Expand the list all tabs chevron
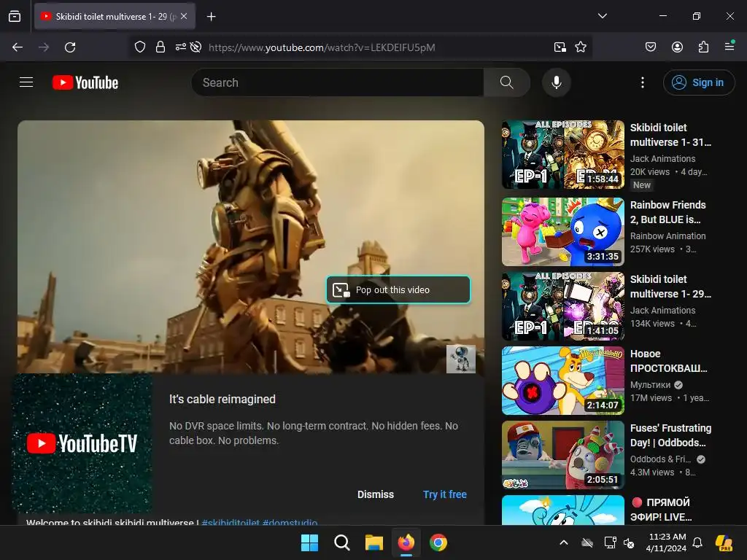The width and height of the screenshot is (747, 560). [602, 16]
